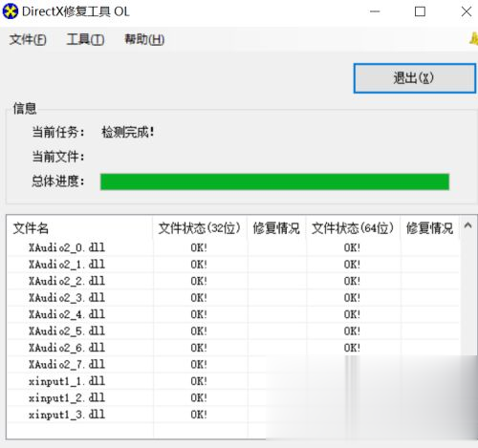The height and width of the screenshot is (448, 478).
Task: Click 64-bit OK! status for XAudio2_4.dll
Action: pyautogui.click(x=352, y=314)
